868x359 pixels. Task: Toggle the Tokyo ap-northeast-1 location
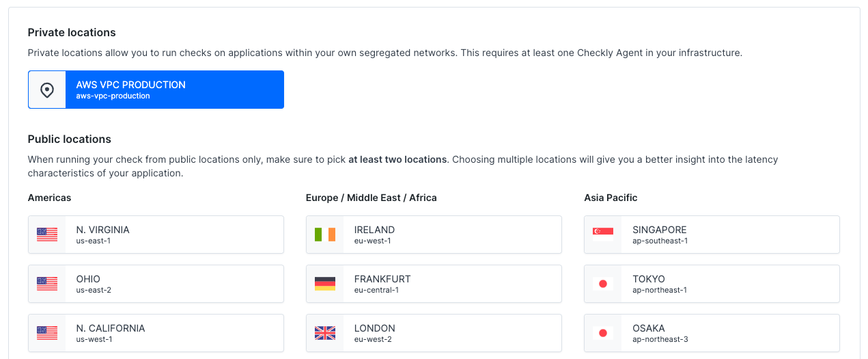(x=730, y=284)
